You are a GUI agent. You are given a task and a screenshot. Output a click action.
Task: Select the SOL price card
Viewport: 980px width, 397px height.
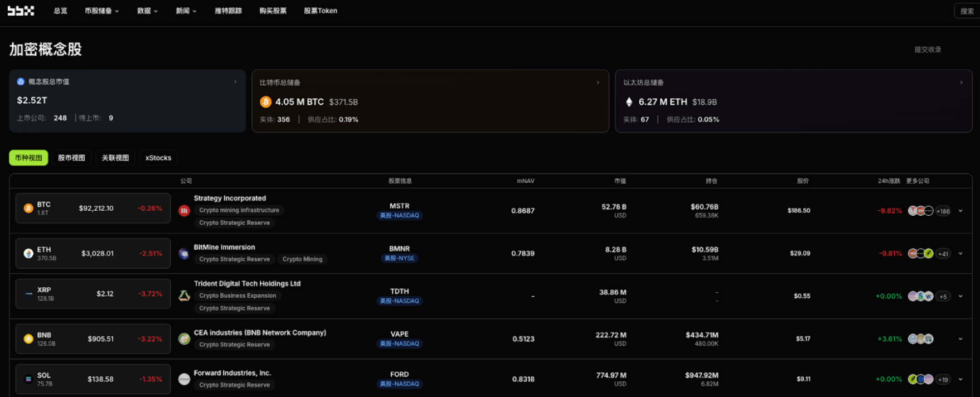coord(93,379)
